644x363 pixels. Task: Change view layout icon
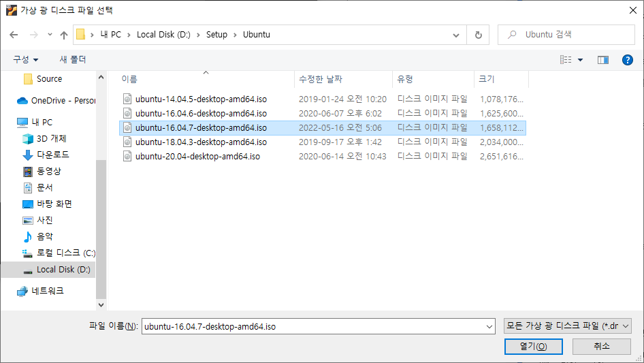(x=566, y=60)
